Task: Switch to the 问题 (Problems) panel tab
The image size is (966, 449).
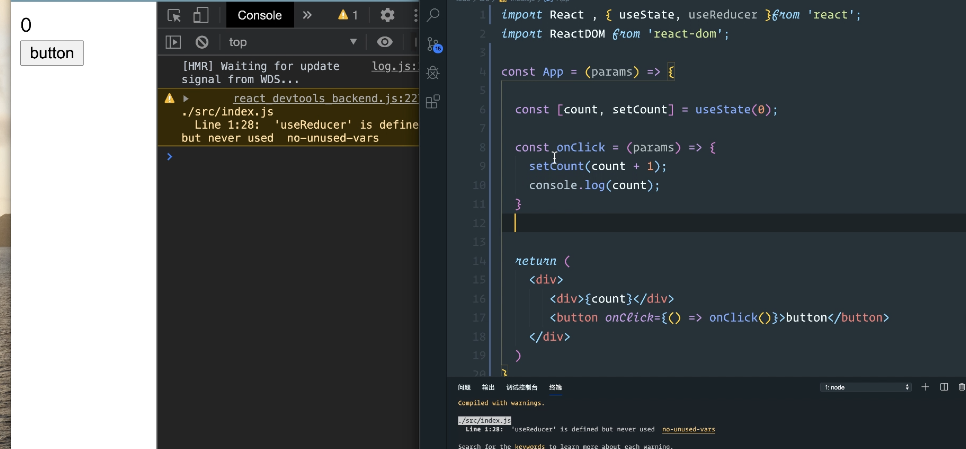Action: click(x=464, y=387)
